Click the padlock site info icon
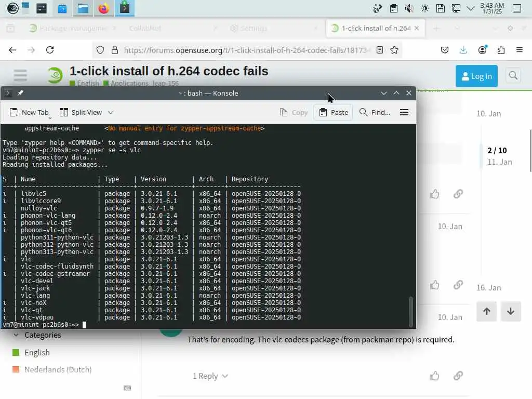The height and width of the screenshot is (399, 532). 115,50
